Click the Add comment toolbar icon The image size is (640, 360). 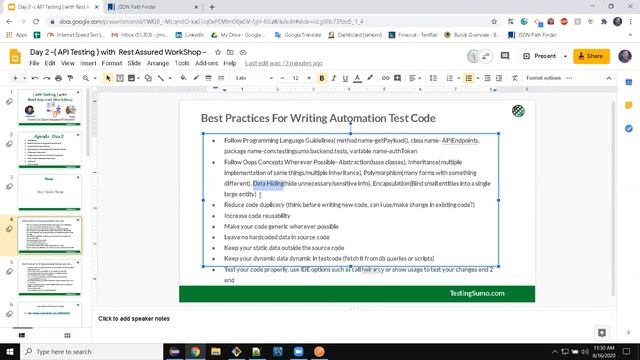pos(397,78)
